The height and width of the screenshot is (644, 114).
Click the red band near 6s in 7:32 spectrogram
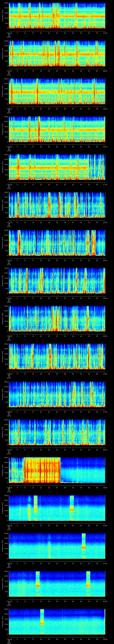(x=19, y=243)
